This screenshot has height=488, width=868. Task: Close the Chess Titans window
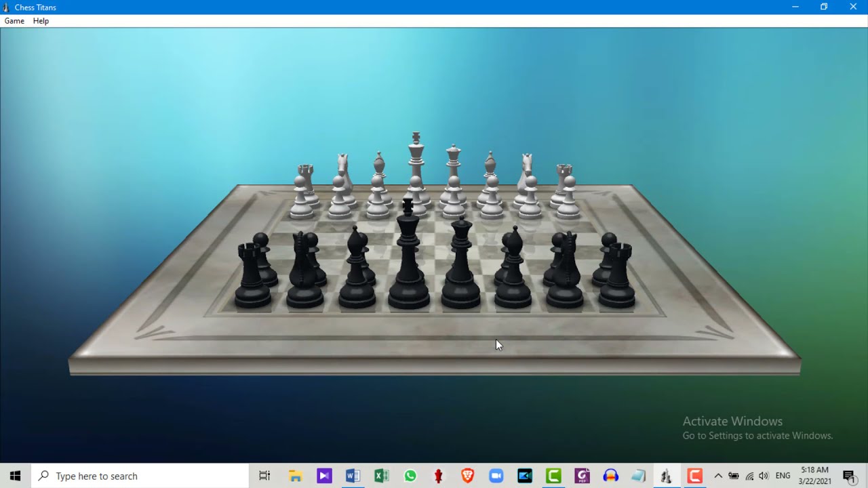[853, 7]
